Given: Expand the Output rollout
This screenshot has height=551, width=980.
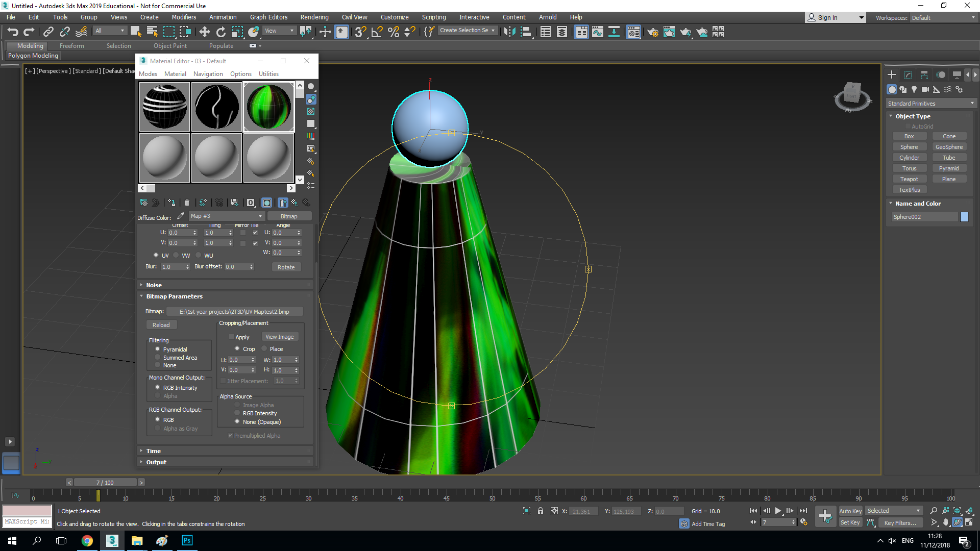Looking at the screenshot, I should pos(156,462).
